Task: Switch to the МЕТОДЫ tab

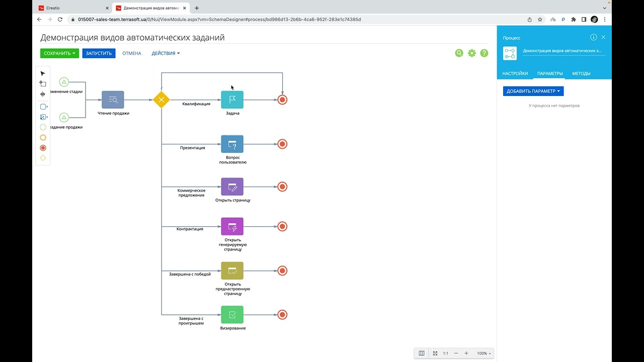Action: tap(581, 73)
